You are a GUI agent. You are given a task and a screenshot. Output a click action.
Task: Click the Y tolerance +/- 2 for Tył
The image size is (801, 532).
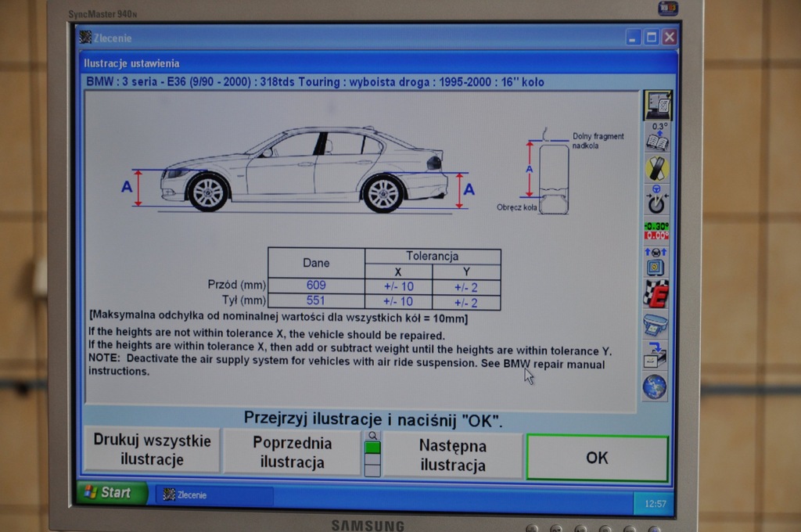[x=466, y=303]
